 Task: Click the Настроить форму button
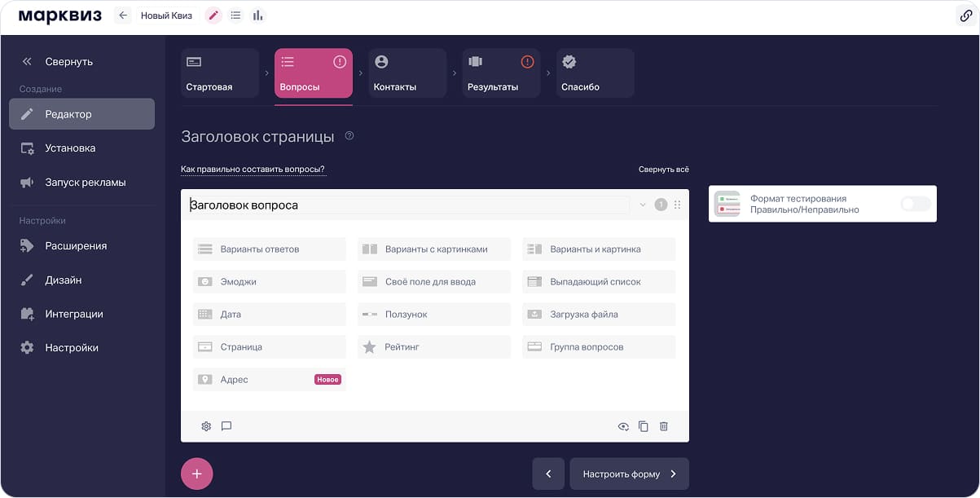coord(630,474)
